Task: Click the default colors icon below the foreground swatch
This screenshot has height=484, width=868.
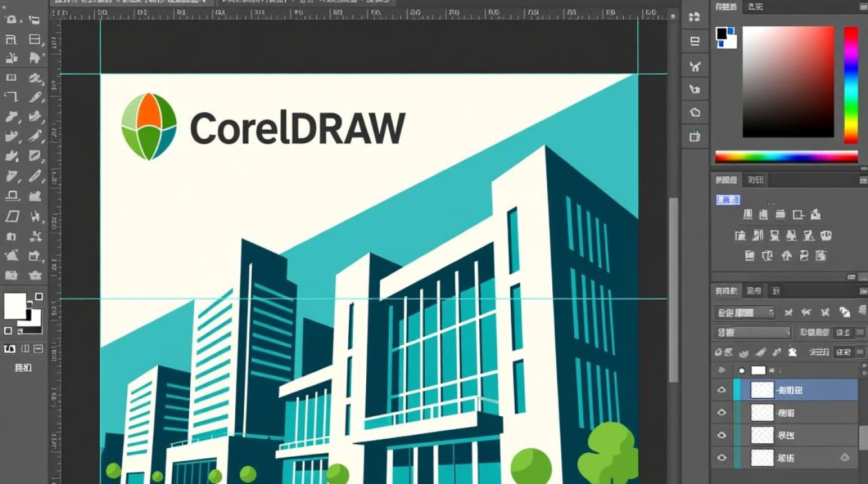Action: (8, 330)
